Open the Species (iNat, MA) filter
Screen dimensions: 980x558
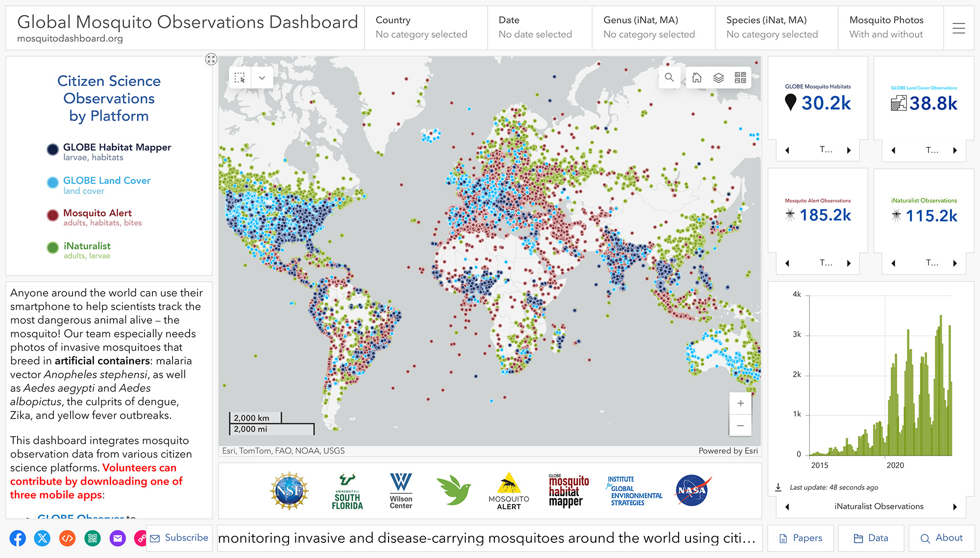pos(776,28)
